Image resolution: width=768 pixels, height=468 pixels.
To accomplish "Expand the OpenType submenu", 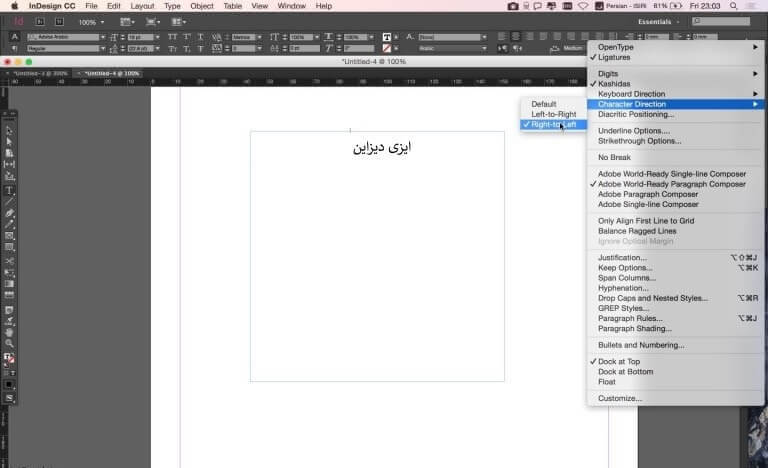I will pos(675,47).
